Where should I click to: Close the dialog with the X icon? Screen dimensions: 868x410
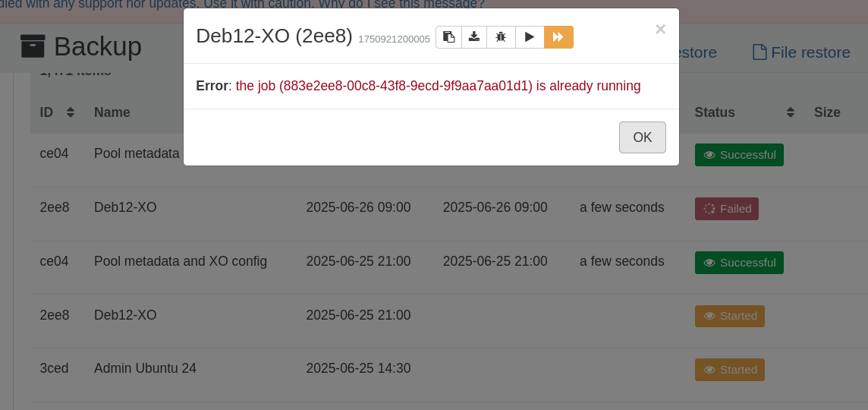660,30
